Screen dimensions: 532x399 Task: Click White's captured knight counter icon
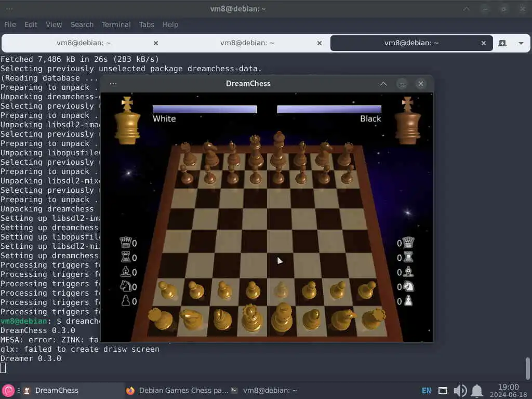pos(126,286)
